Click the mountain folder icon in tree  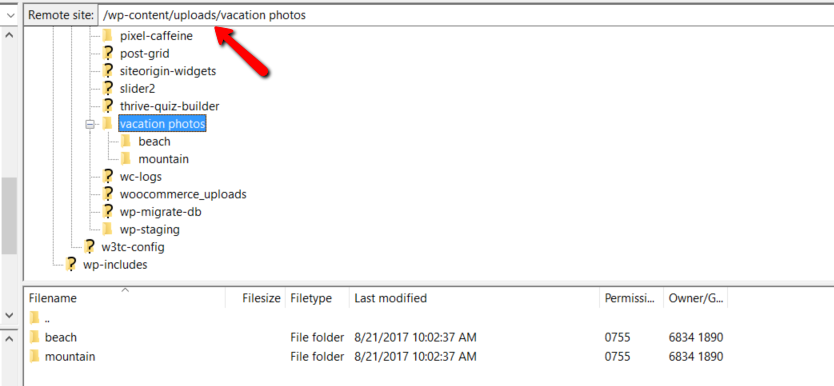point(126,159)
